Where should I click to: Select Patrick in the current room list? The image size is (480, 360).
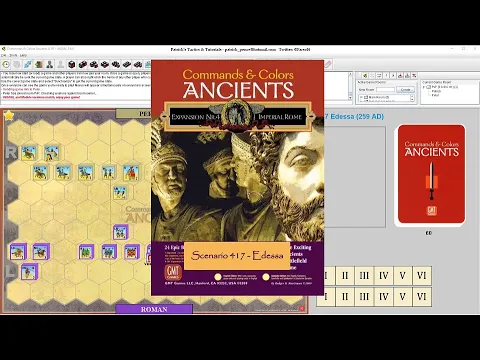point(436,91)
